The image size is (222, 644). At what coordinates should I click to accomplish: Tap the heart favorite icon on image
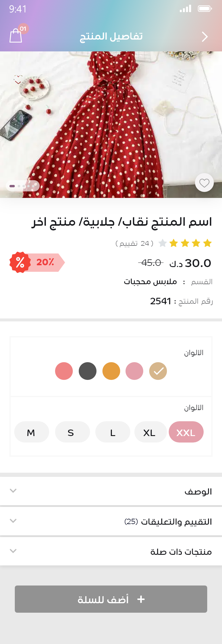tap(204, 183)
